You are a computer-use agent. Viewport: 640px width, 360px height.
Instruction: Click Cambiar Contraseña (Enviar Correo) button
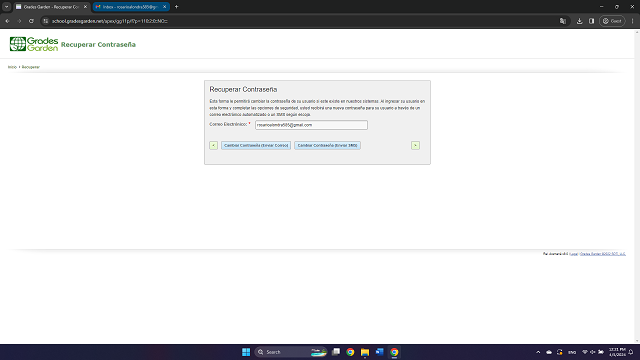point(256,145)
